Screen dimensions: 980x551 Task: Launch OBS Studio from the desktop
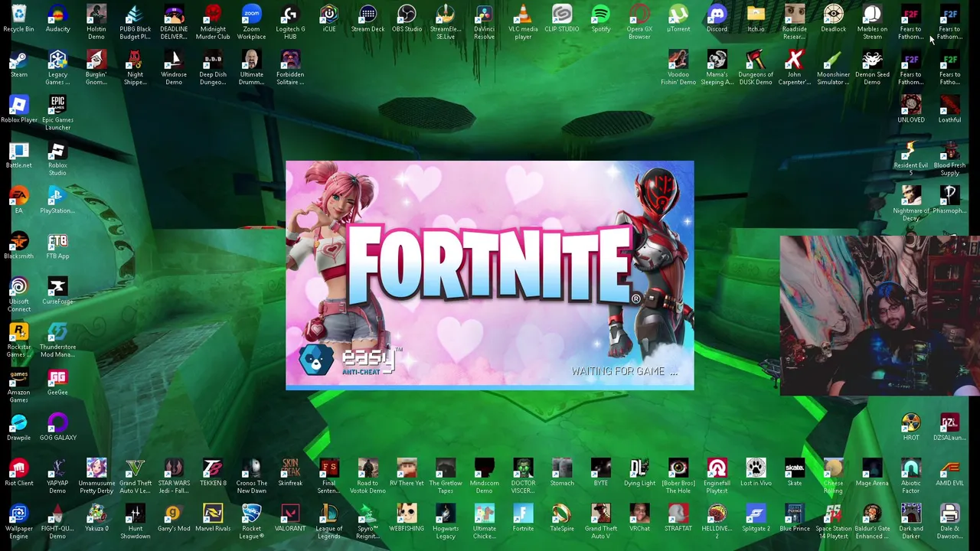point(407,19)
